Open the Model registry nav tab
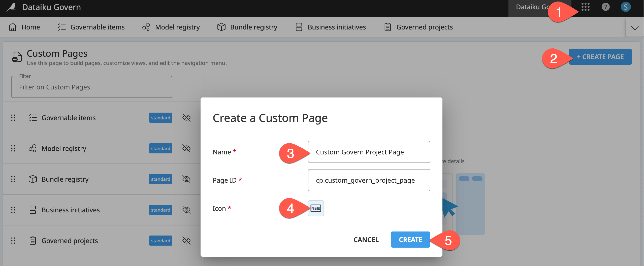 171,27
